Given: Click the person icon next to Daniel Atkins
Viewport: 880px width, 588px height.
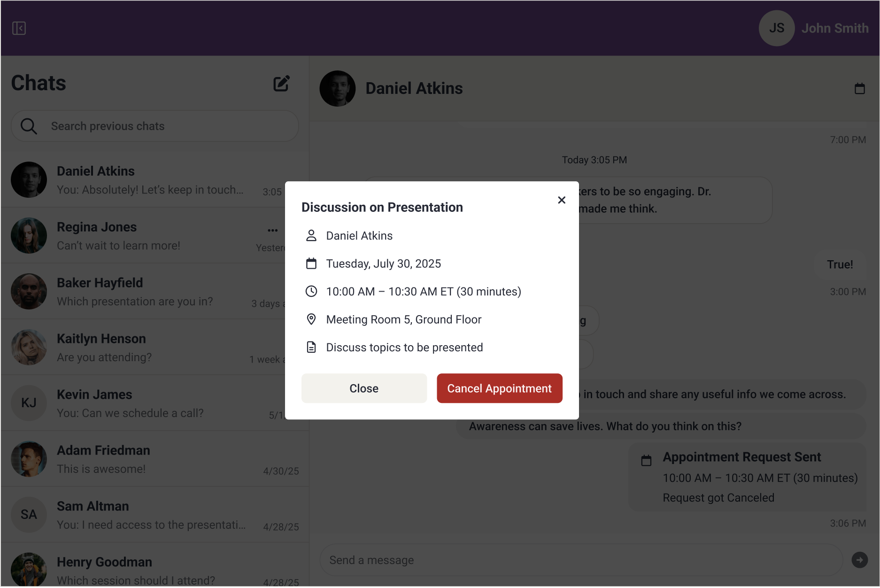Looking at the screenshot, I should tap(311, 235).
